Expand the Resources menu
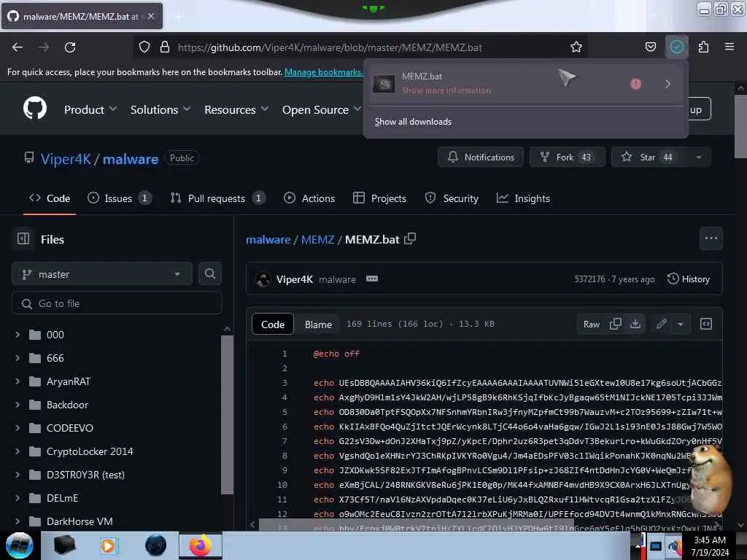This screenshot has height=560, width=747. tap(236, 109)
